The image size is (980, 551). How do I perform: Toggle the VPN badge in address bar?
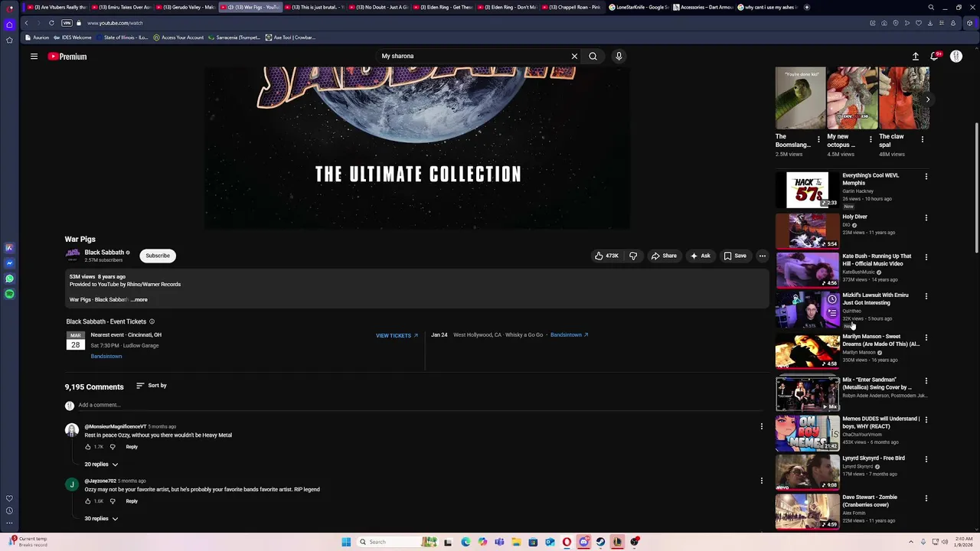(x=67, y=23)
